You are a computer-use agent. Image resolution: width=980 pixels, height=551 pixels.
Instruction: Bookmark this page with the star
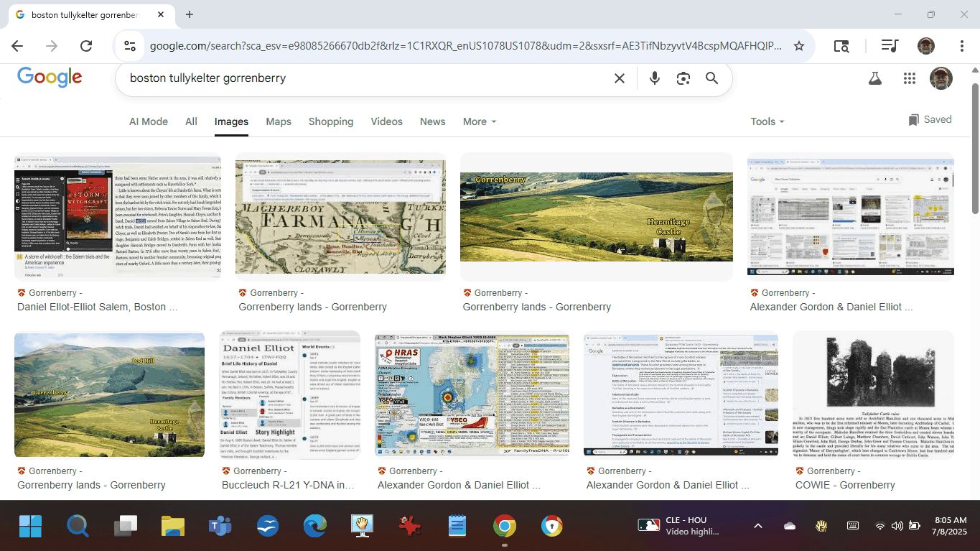click(x=798, y=46)
